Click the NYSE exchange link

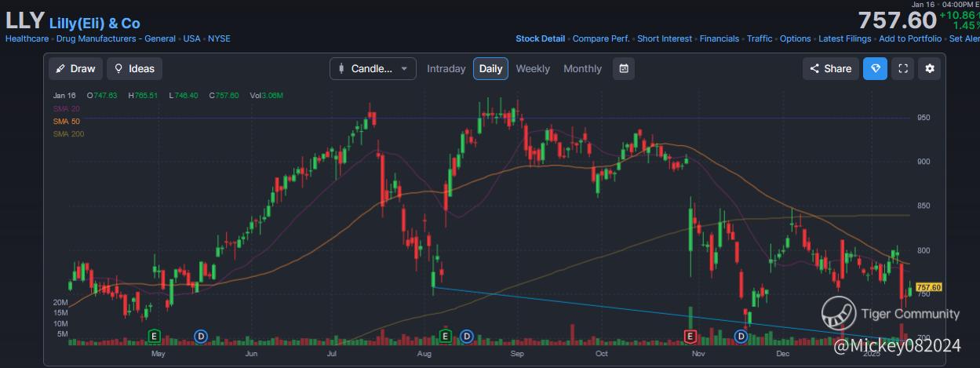coord(219,38)
